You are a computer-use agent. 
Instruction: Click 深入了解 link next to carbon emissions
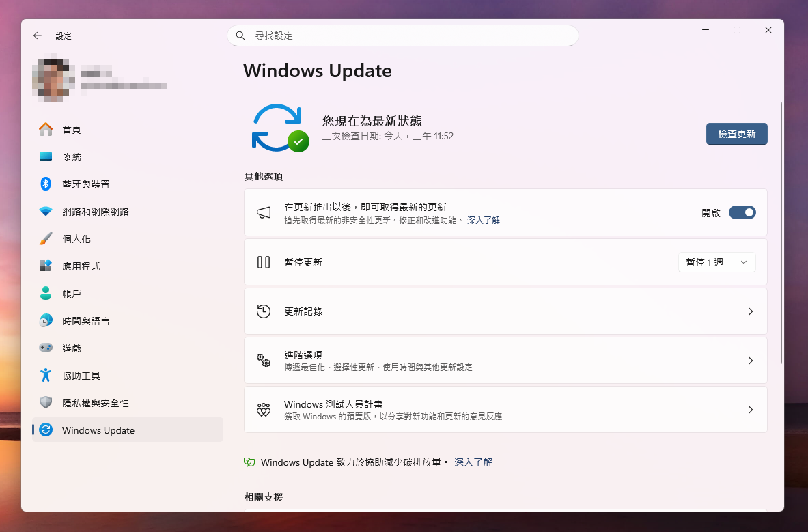473,462
